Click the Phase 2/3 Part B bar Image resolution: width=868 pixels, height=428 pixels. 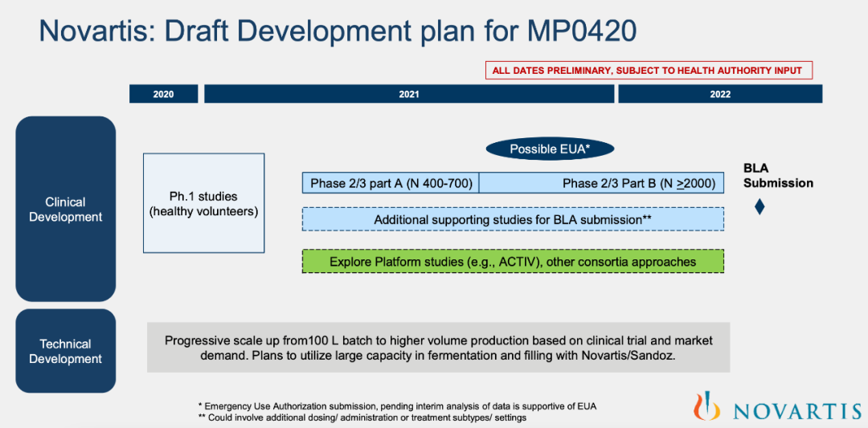602,183
